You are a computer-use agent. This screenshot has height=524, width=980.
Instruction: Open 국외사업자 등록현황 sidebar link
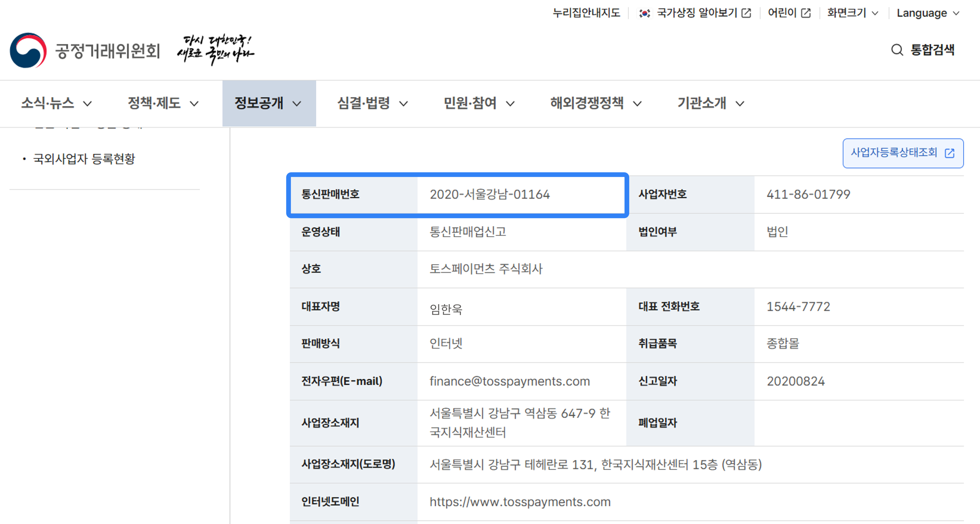coord(84,159)
